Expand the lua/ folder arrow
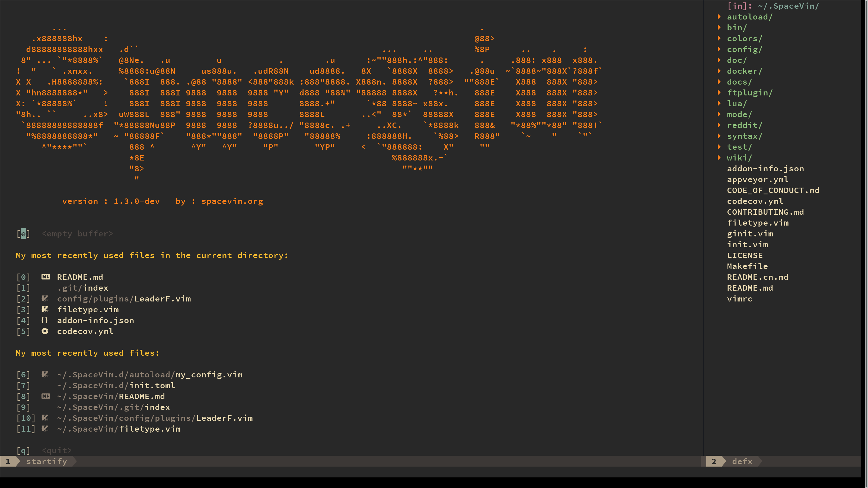Image resolution: width=868 pixels, height=488 pixels. coord(719,103)
